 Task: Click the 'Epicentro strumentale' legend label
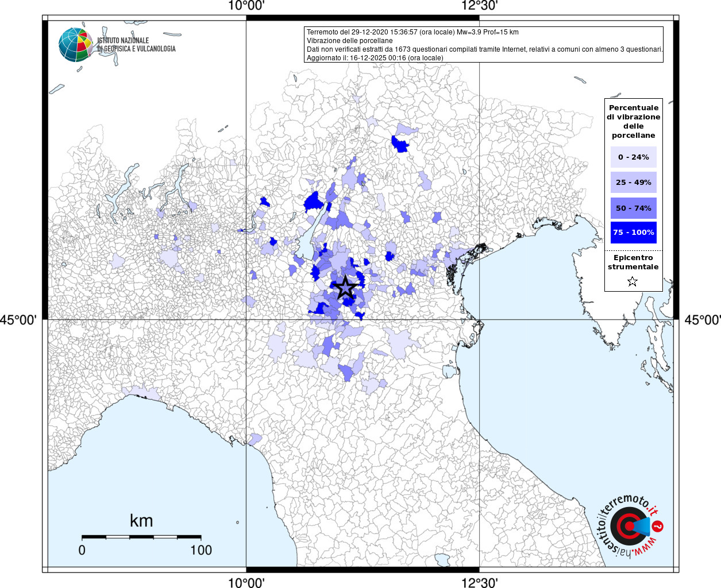tap(633, 262)
